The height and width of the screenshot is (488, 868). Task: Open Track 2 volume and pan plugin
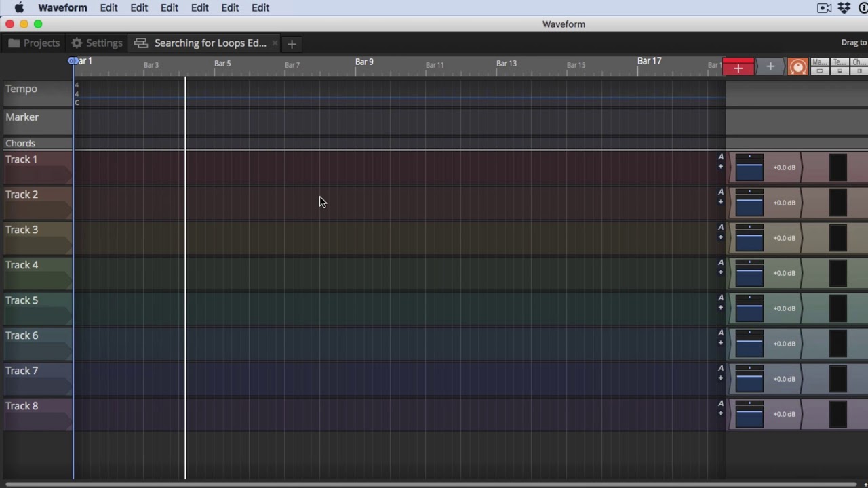pyautogui.click(x=749, y=203)
